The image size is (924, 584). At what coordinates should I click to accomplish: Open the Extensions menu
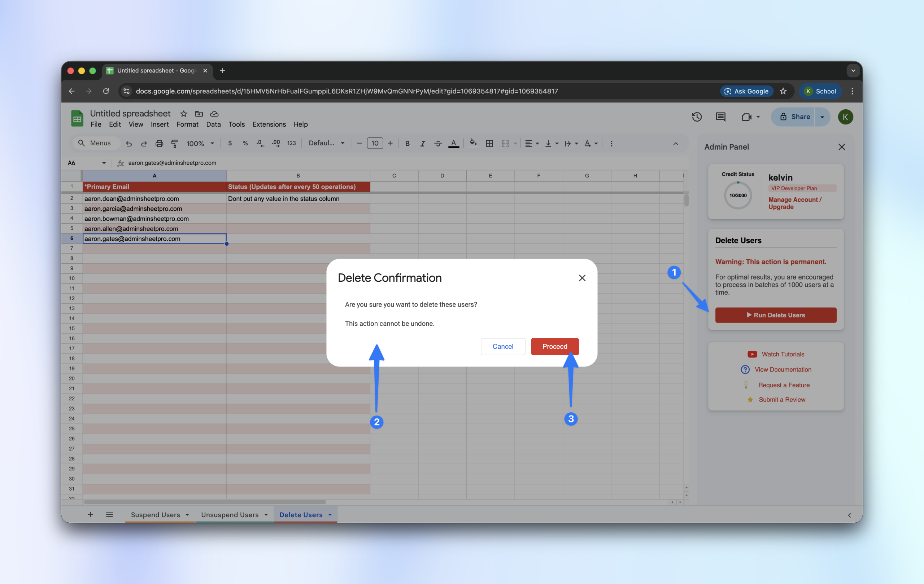[269, 124]
